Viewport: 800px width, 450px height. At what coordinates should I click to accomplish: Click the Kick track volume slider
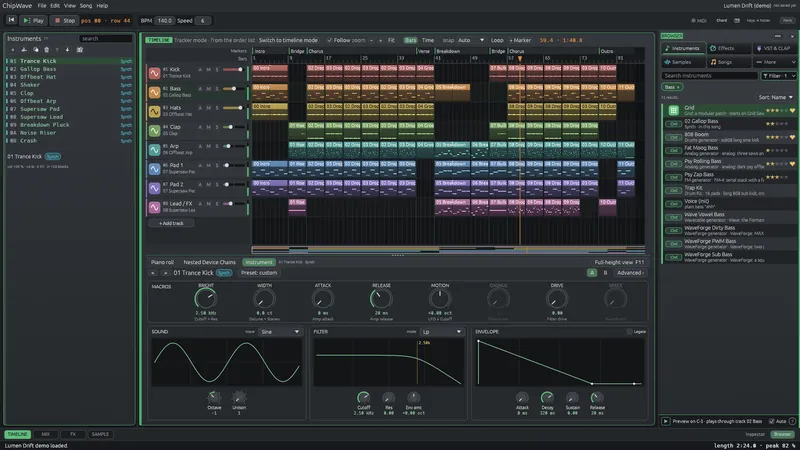tap(233, 69)
